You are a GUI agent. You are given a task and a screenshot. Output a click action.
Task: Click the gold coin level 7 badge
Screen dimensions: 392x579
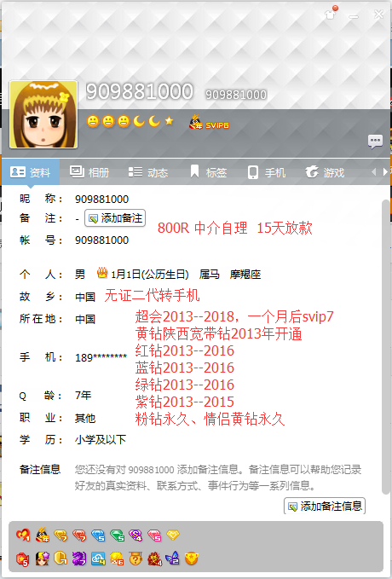(61, 559)
